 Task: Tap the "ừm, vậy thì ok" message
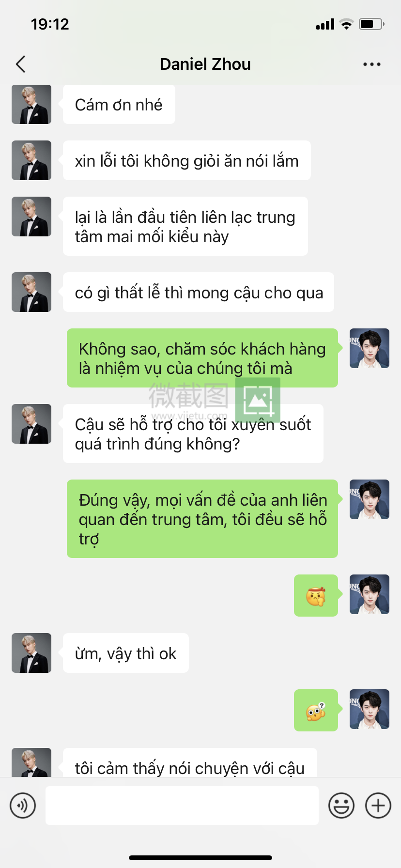pyautogui.click(x=126, y=653)
